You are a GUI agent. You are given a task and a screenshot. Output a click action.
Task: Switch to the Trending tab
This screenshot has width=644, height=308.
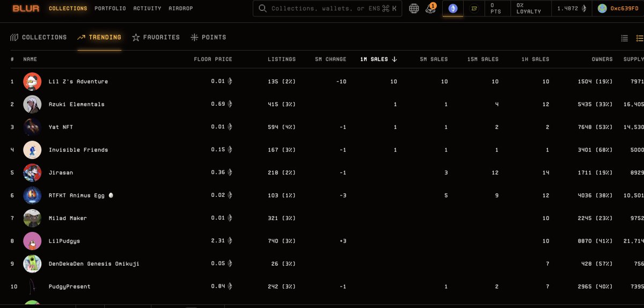(99, 38)
